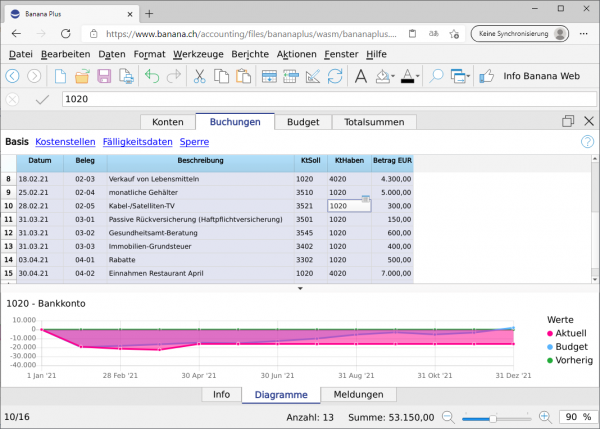
Task: Cancel cell edit with the X icon
Action: [x=12, y=100]
